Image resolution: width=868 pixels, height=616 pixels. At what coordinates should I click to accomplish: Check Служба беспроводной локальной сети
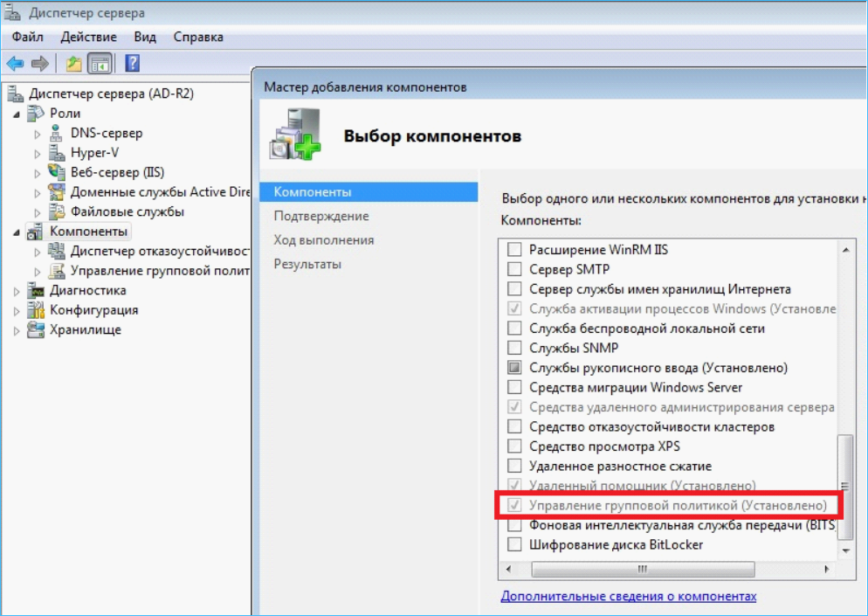[x=514, y=328]
